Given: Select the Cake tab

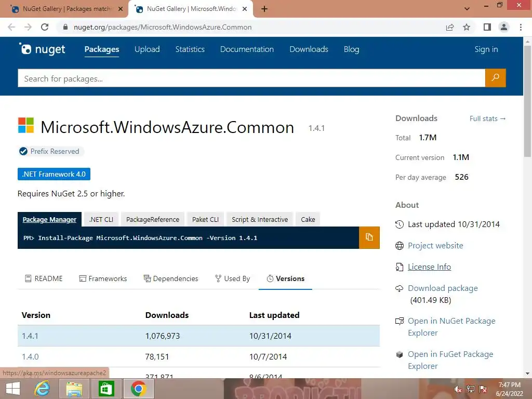Looking at the screenshot, I should [x=308, y=220].
